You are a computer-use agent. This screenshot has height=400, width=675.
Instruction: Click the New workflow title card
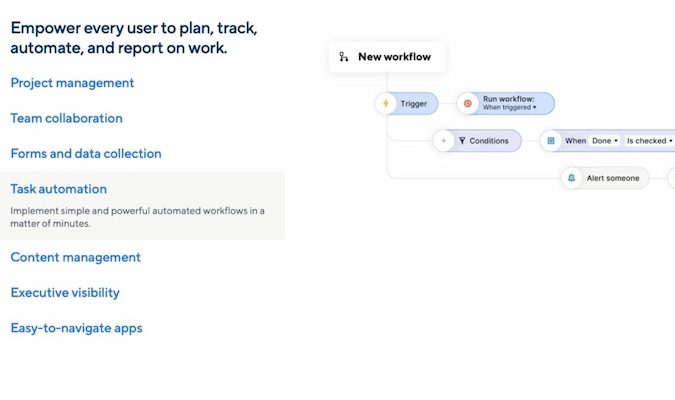point(394,57)
